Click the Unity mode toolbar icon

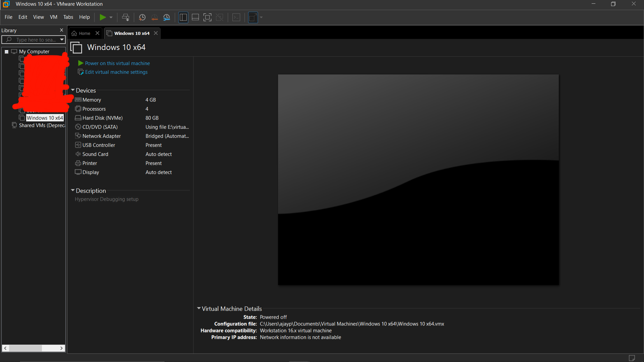pos(220,17)
